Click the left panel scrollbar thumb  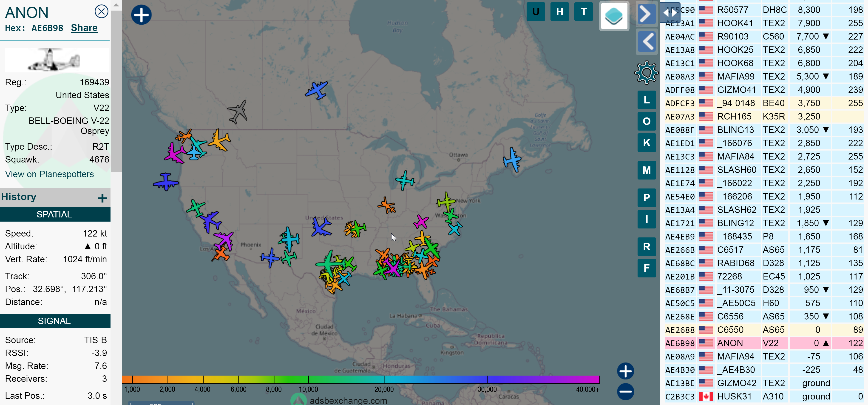[x=116, y=91]
